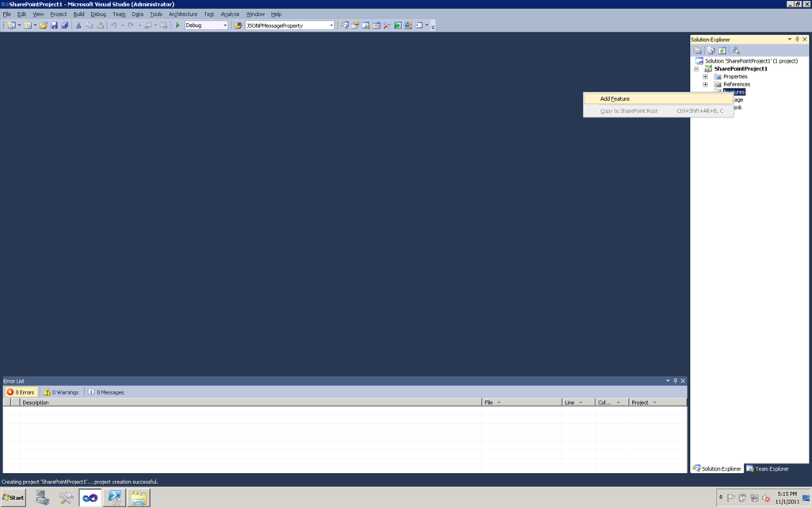Click the Windows Start button
The width and height of the screenshot is (812, 508).
click(x=13, y=498)
